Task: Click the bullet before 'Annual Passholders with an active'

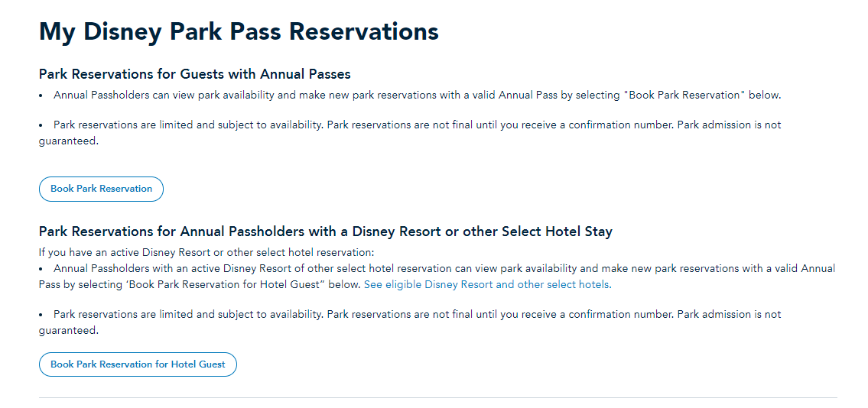Action: [x=41, y=269]
